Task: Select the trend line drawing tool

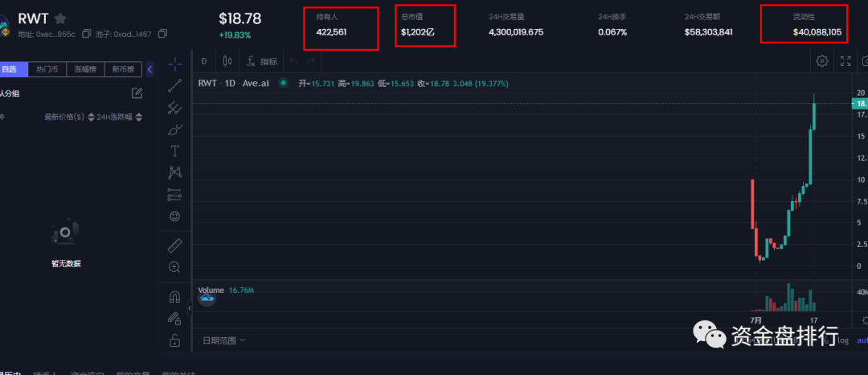Action: (x=175, y=86)
